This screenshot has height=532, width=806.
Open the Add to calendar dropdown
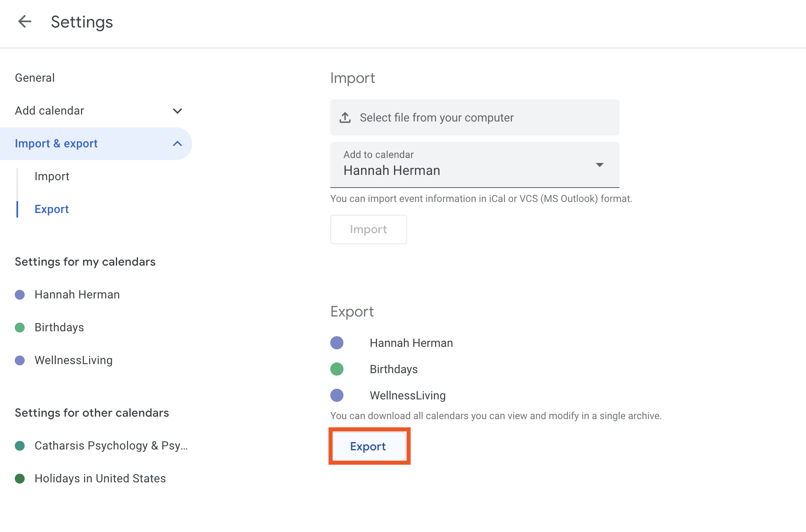599,165
